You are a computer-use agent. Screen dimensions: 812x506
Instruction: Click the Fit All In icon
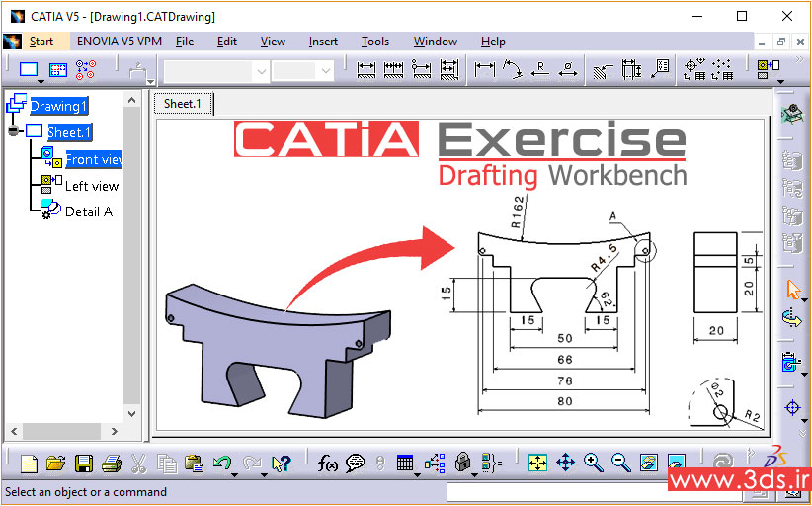click(537, 463)
